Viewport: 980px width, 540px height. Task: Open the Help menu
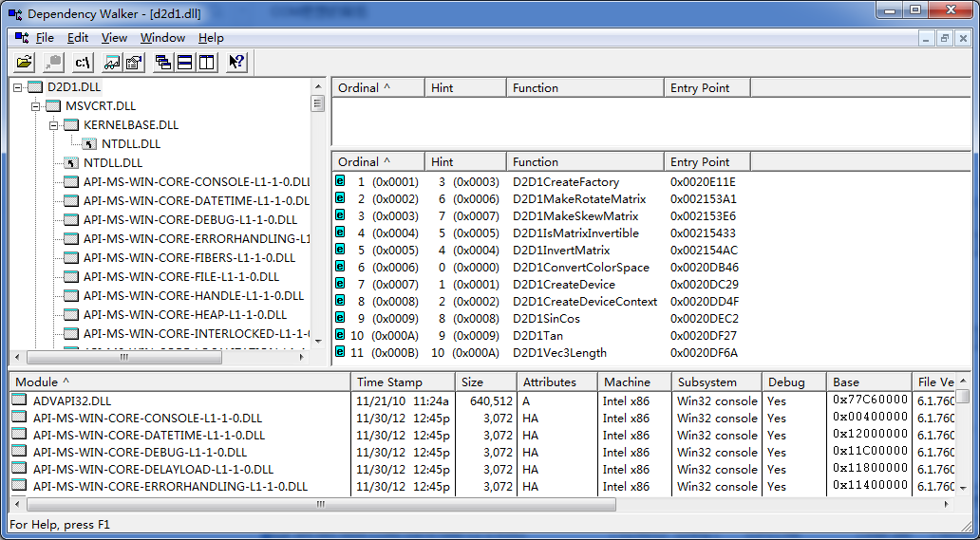211,38
